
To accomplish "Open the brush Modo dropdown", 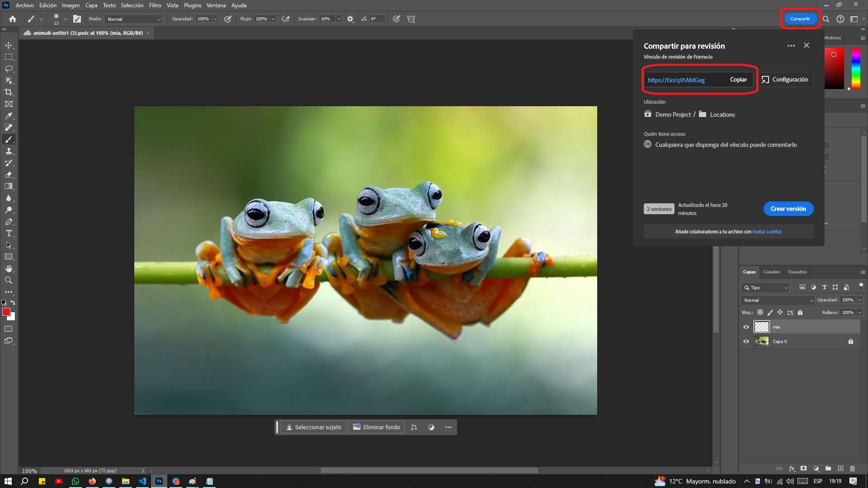I will point(133,19).
